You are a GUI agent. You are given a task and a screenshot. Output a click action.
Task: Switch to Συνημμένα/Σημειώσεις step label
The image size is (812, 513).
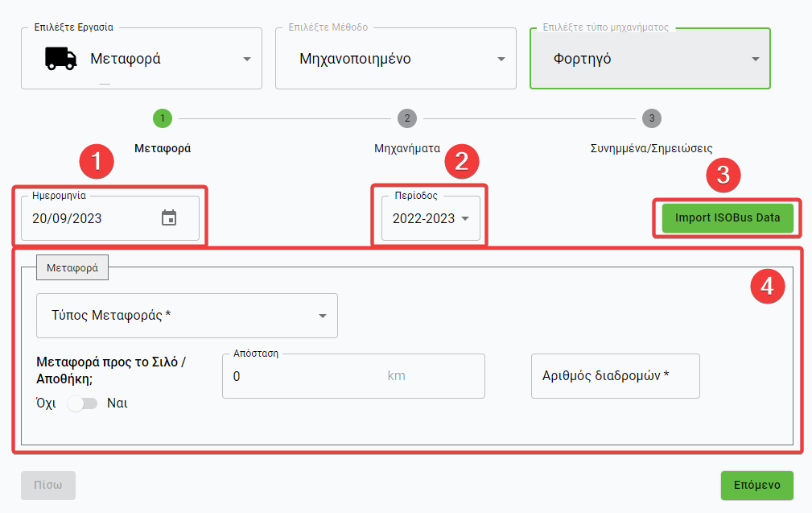[651, 148]
